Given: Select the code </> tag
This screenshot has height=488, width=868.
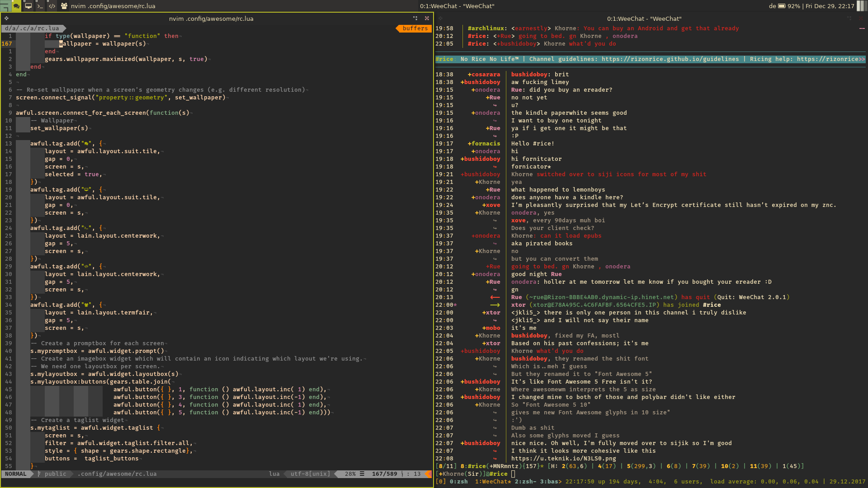Looking at the screenshot, I should [52, 6].
